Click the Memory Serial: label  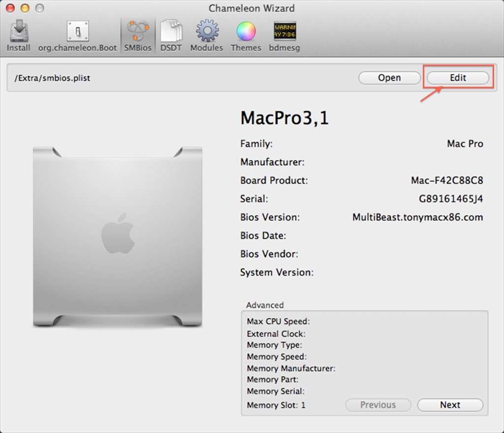pyautogui.click(x=276, y=391)
